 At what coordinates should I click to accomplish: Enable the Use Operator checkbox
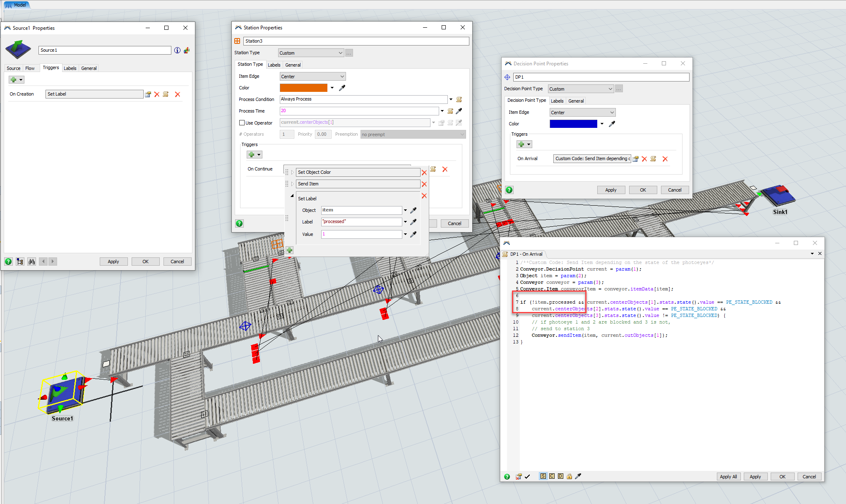(x=242, y=123)
